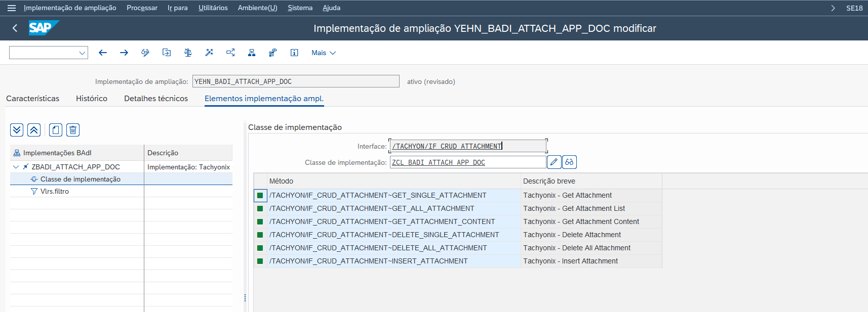The height and width of the screenshot is (312, 868).
Task: Open Implementação de ampliação menu
Action: (x=70, y=8)
